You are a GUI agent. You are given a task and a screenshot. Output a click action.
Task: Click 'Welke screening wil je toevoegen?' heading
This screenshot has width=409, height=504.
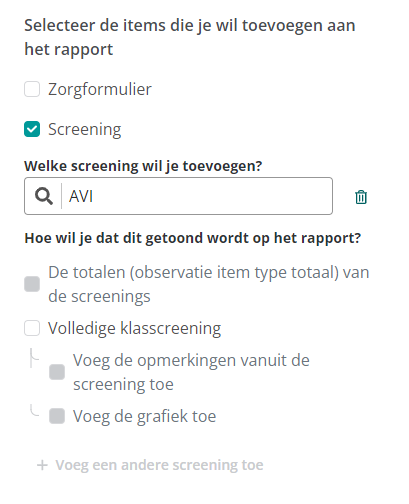pos(143,166)
